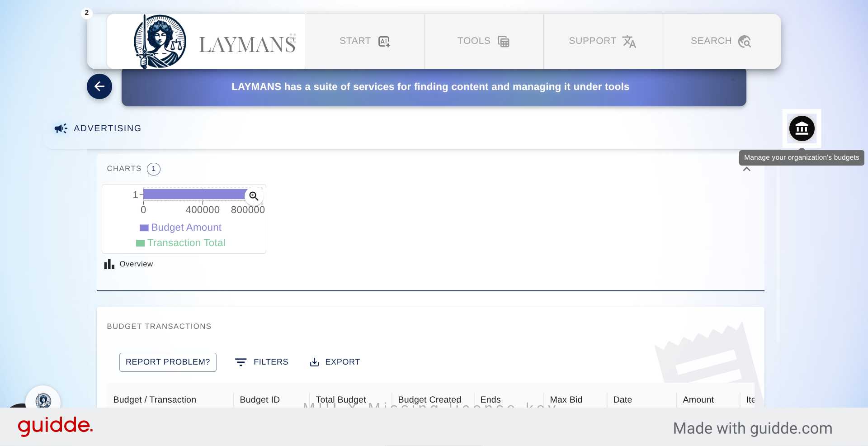Screen dimensions: 868x446
Task: Open the TOOLS menu
Action: pos(484,41)
